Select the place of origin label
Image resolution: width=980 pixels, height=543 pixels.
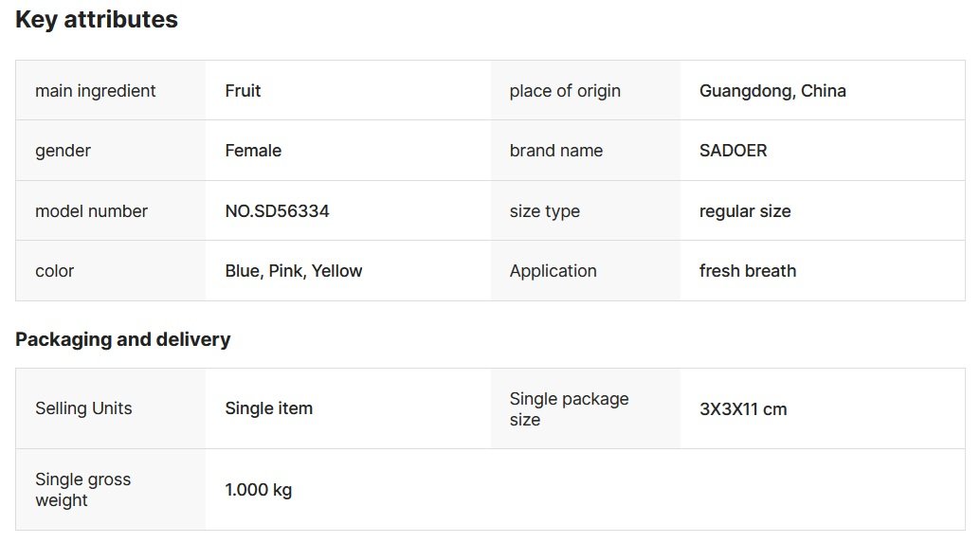coord(565,91)
